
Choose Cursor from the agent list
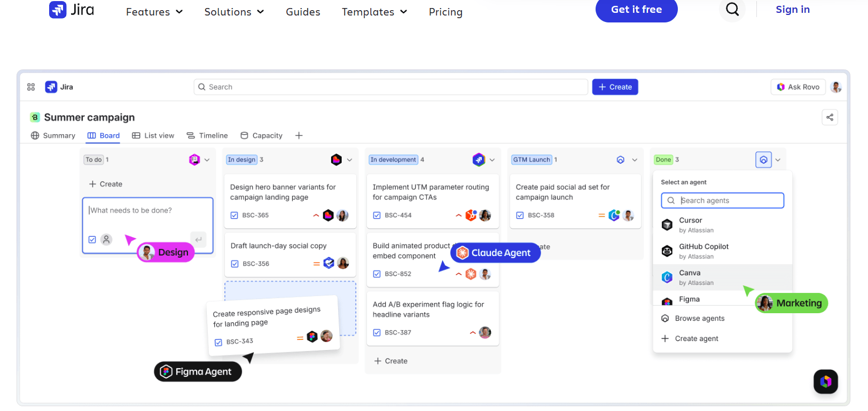pos(722,225)
